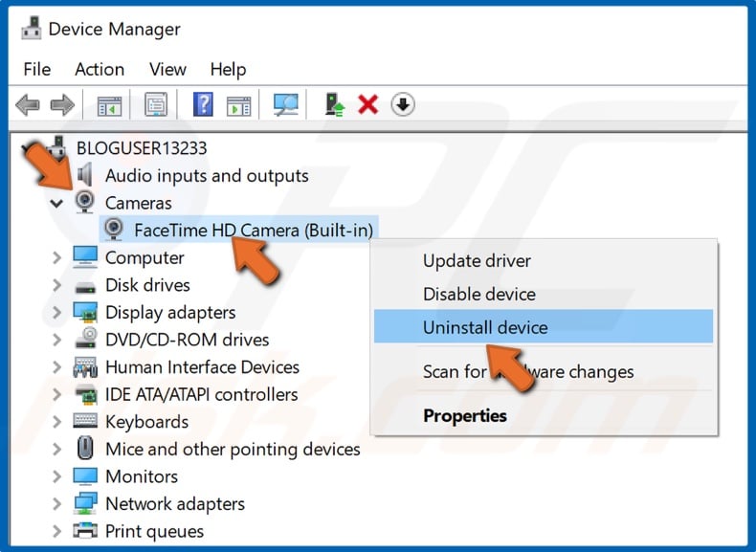Select the Computer category label
756x552 pixels.
click(x=145, y=258)
